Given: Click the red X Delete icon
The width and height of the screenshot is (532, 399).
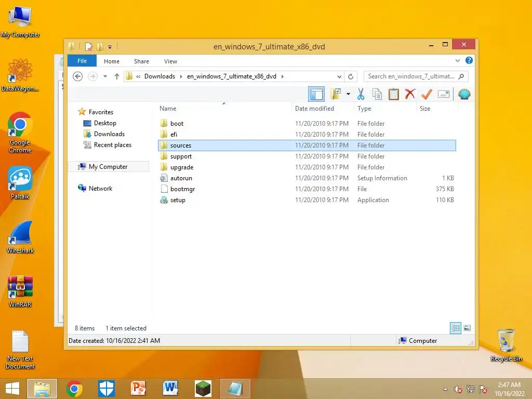Looking at the screenshot, I should pyautogui.click(x=410, y=94).
